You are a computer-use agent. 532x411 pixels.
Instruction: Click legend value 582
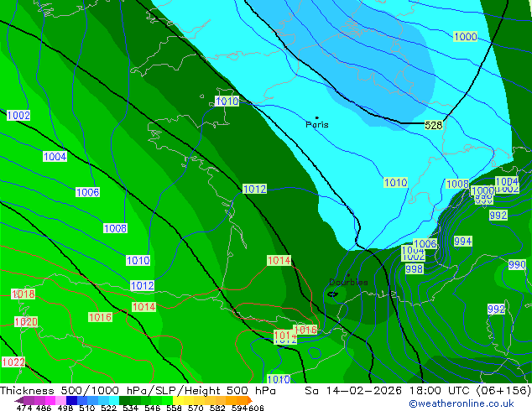(217, 408)
